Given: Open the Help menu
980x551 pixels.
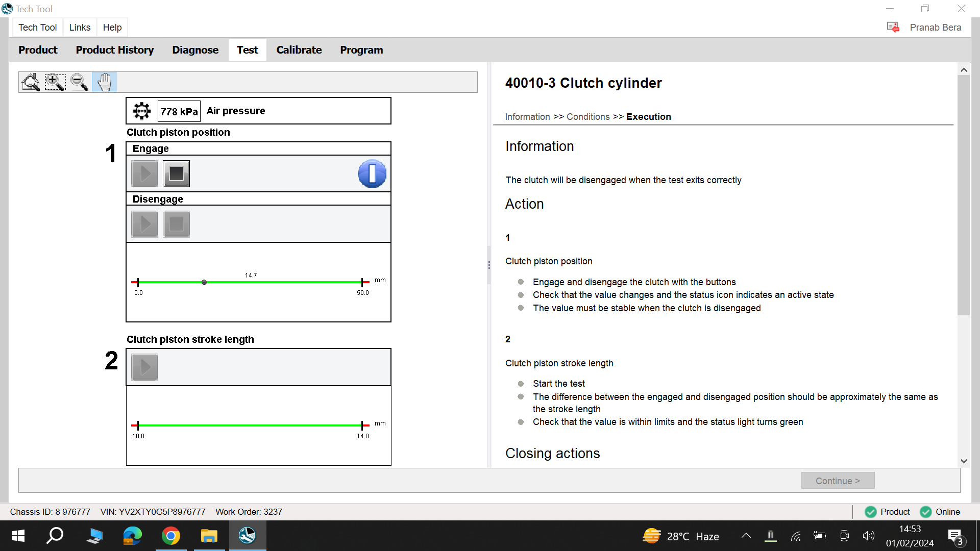Looking at the screenshot, I should 112,28.
